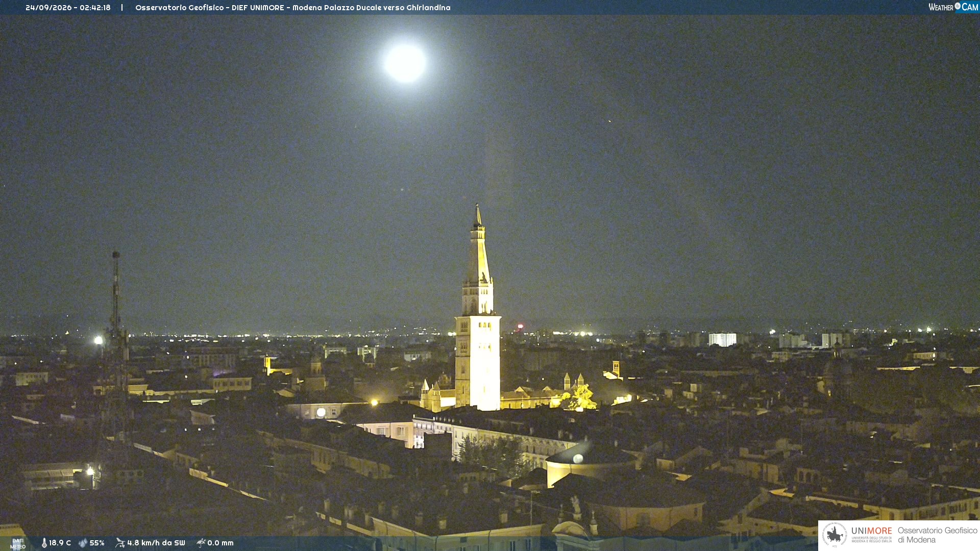Click the white high-rise building on horizon
980x551 pixels.
tap(722, 339)
